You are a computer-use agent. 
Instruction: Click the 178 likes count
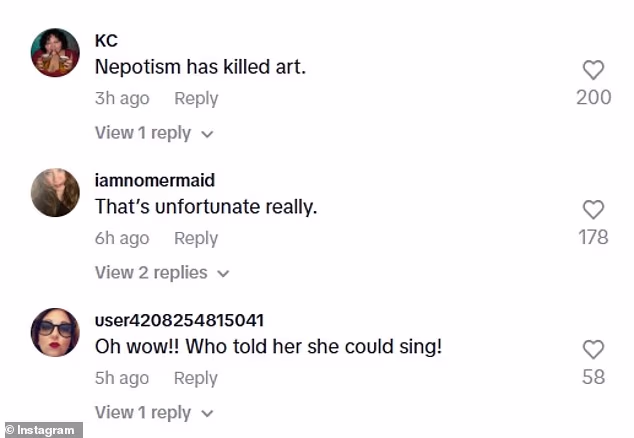coord(593,238)
